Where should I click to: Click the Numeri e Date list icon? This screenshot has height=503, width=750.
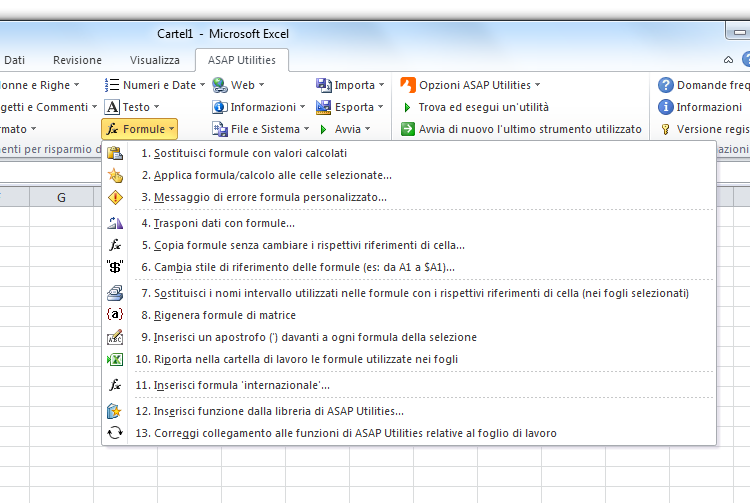click(112, 85)
